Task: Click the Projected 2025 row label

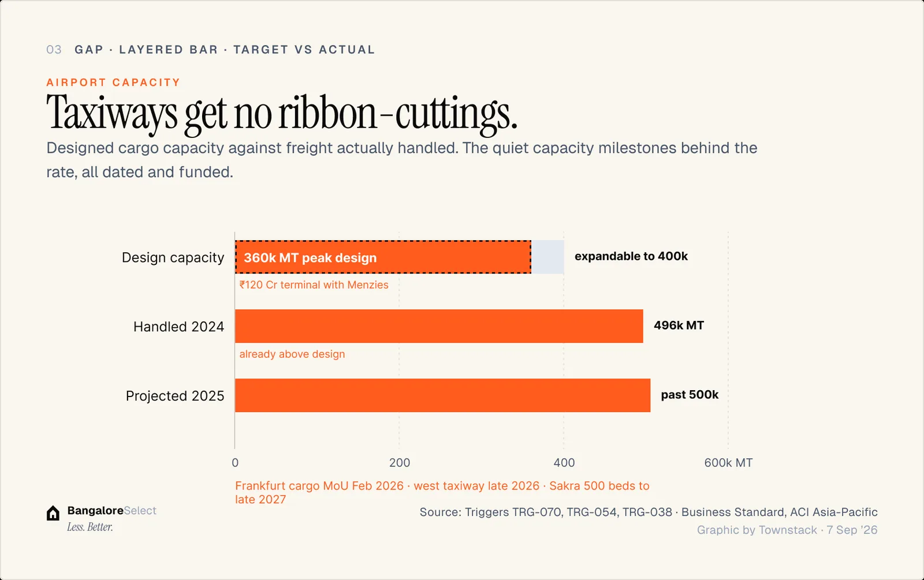Action: click(x=175, y=396)
